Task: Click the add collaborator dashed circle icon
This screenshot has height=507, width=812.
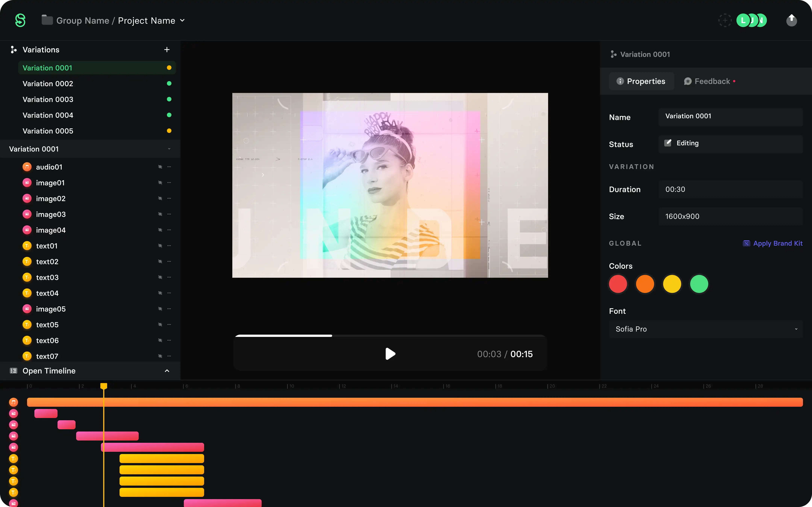Action: pos(725,20)
